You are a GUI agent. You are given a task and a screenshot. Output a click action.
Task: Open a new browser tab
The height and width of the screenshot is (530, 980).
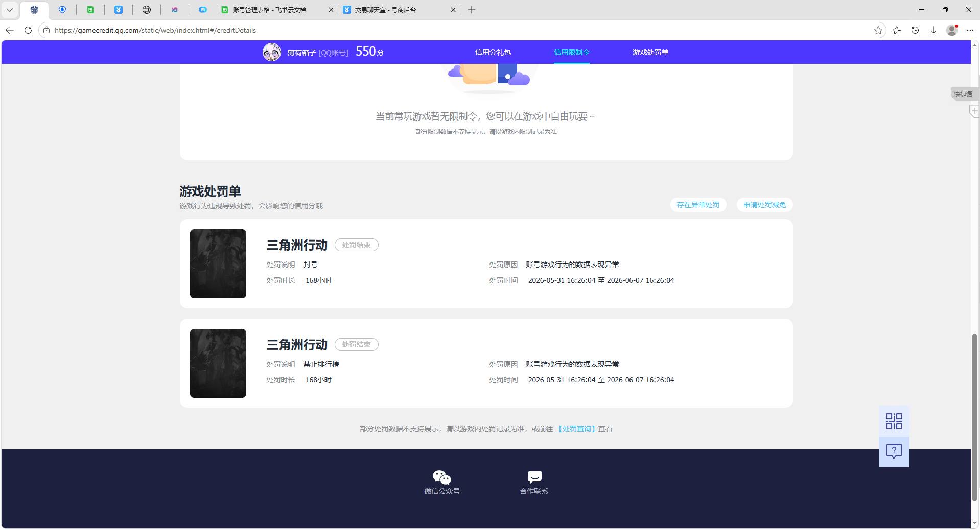(x=472, y=10)
